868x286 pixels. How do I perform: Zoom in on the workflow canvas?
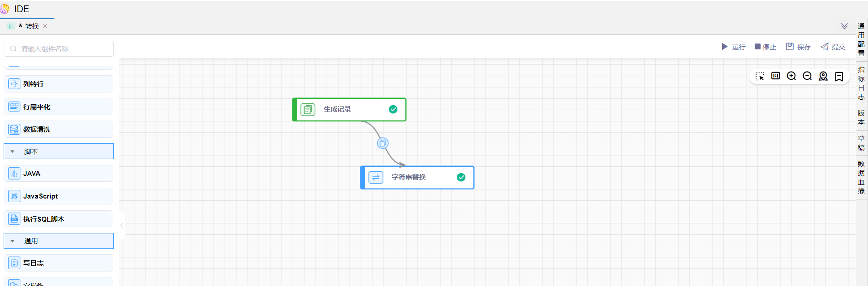(791, 76)
